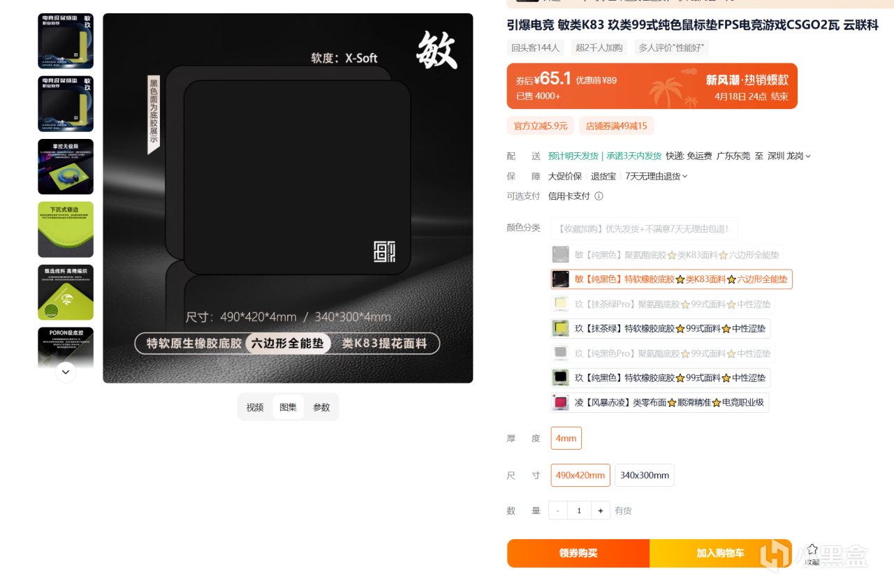The image size is (894, 588).
Task: Click the 收藏 star icon
Action: [x=812, y=549]
